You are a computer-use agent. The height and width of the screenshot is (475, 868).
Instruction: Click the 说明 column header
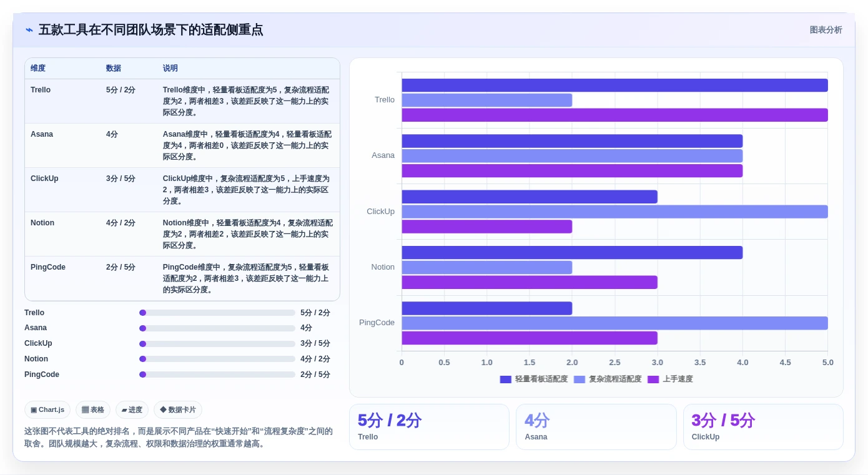coord(170,68)
